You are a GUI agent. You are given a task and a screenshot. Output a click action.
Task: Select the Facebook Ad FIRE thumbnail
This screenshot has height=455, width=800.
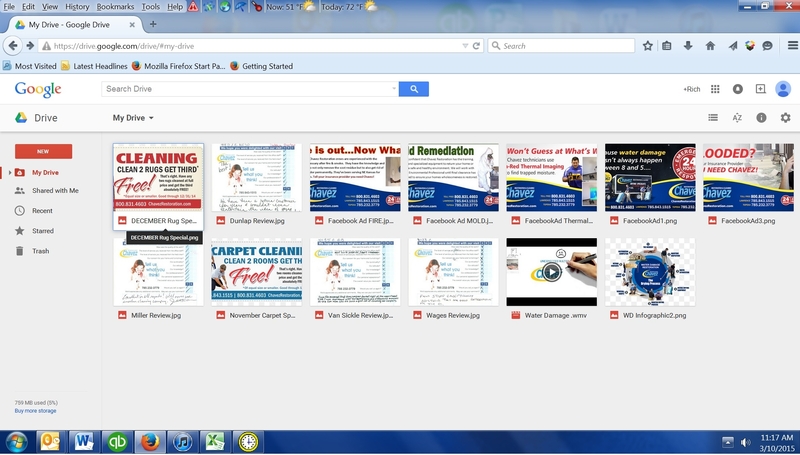(x=355, y=178)
